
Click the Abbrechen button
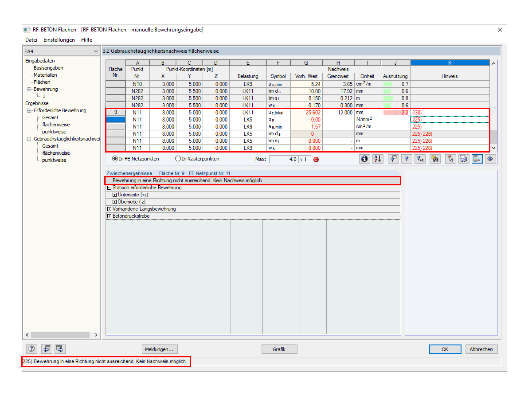[481, 349]
